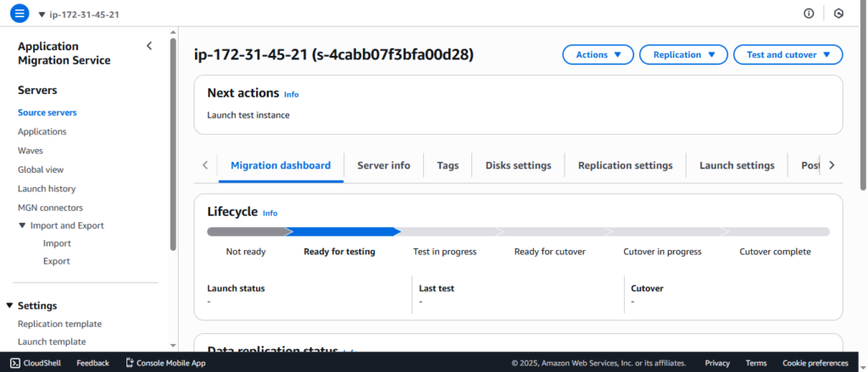Collapse the Settings section
Screen dimensions: 868x372
coord(10,306)
